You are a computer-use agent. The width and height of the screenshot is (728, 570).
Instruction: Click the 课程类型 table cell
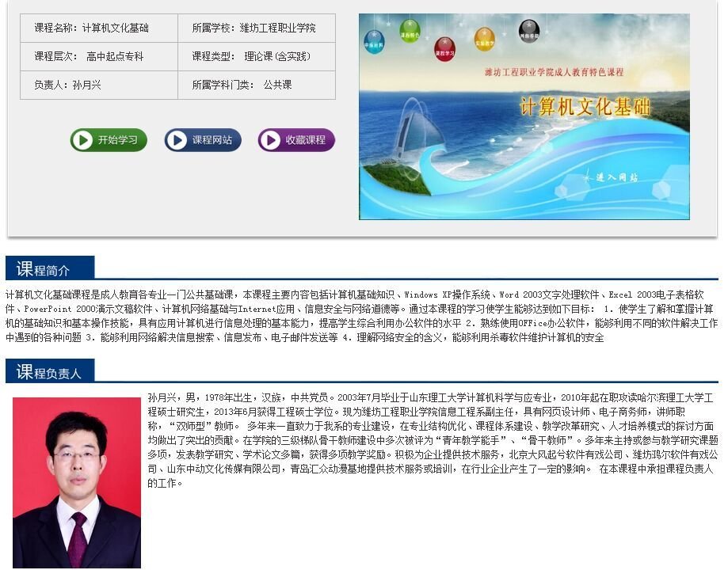pos(256,56)
